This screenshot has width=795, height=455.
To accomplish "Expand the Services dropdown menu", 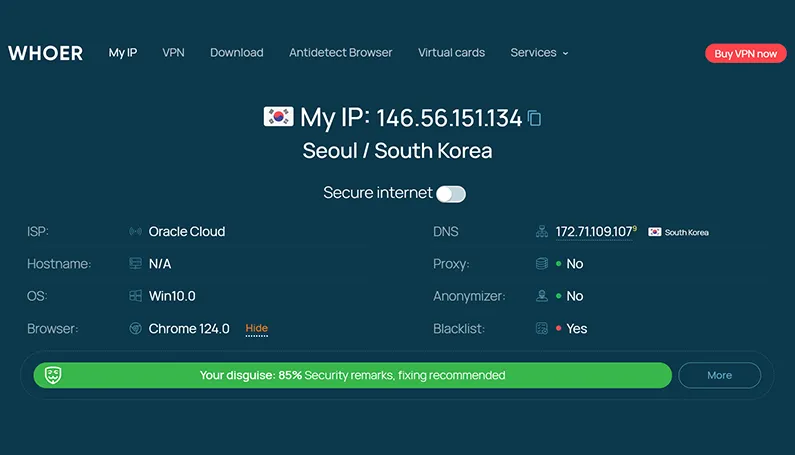I will pos(539,53).
